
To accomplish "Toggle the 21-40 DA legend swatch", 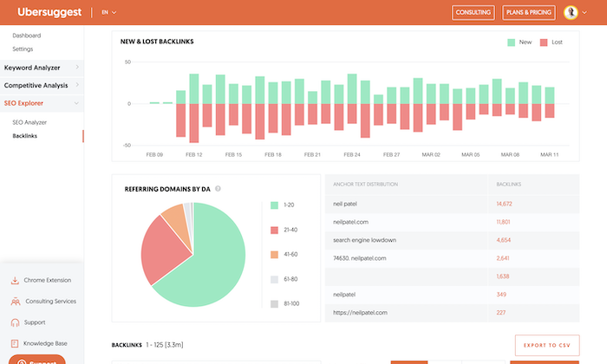I will coord(274,231).
